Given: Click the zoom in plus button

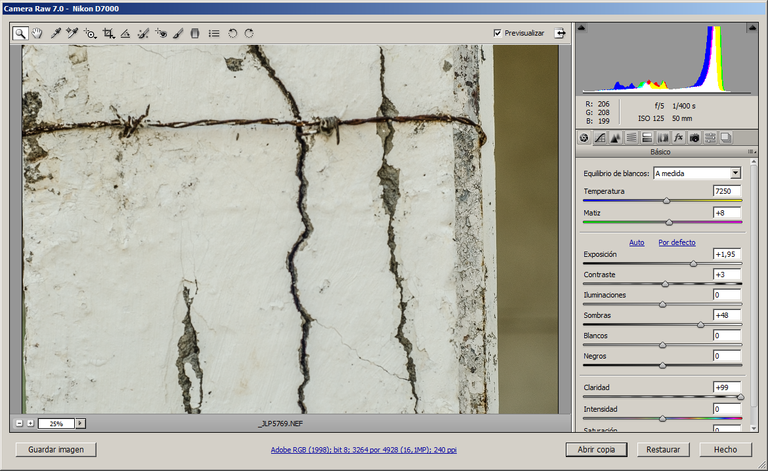Looking at the screenshot, I should pos(30,424).
